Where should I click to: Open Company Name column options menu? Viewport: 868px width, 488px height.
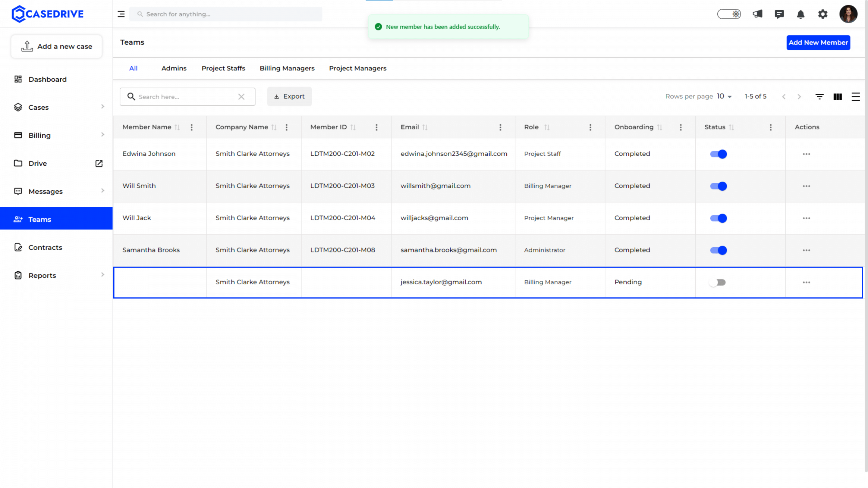[286, 127]
